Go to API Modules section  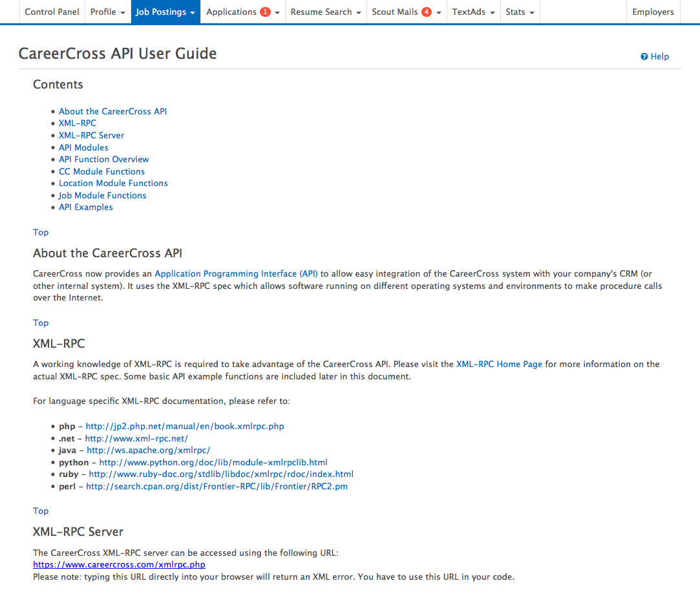point(83,147)
